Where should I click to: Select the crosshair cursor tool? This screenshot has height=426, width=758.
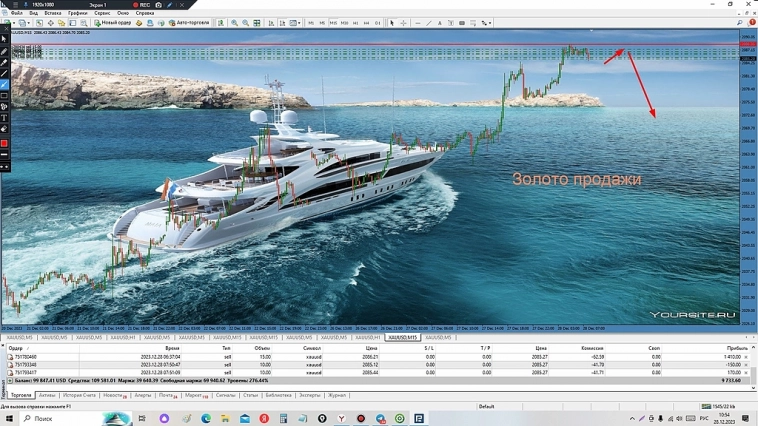403,22
